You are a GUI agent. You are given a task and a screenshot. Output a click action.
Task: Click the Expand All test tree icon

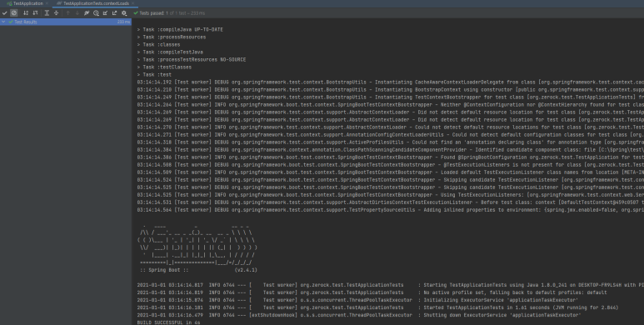tap(47, 13)
